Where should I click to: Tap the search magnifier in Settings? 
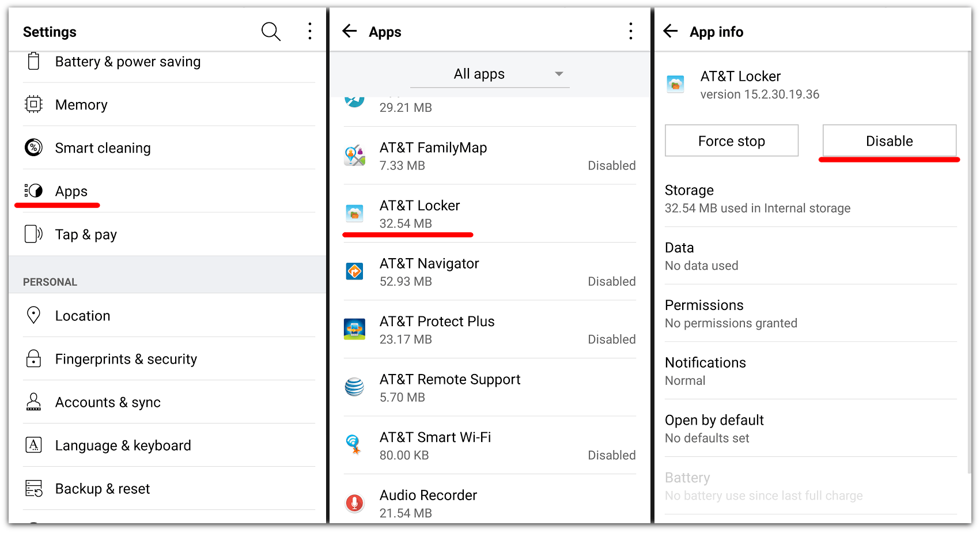tap(271, 32)
